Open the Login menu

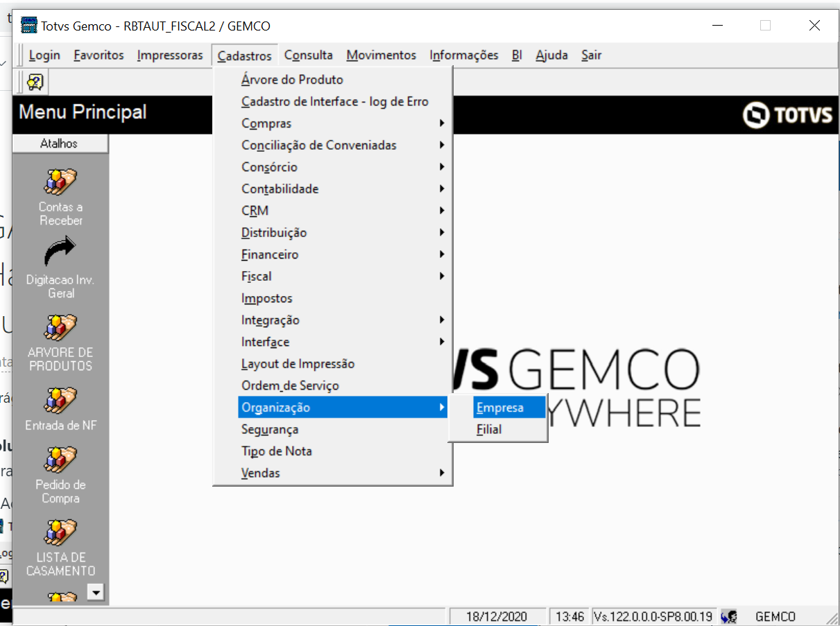pyautogui.click(x=44, y=55)
